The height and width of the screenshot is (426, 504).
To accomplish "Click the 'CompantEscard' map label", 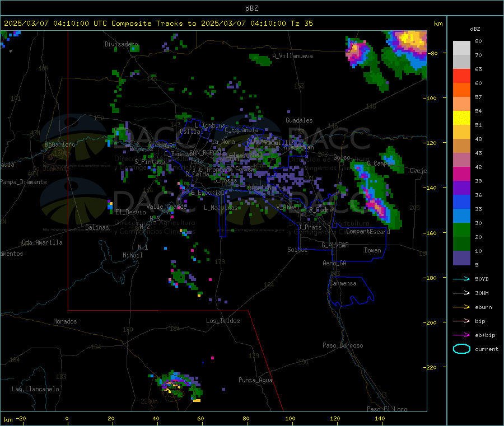I will point(368,232).
